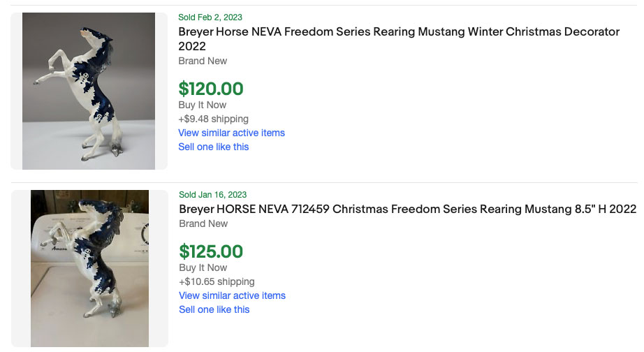Image resolution: width=644 pixels, height=352 pixels.
Task: Click 'Brand New' condition on second listing
Action: (203, 223)
